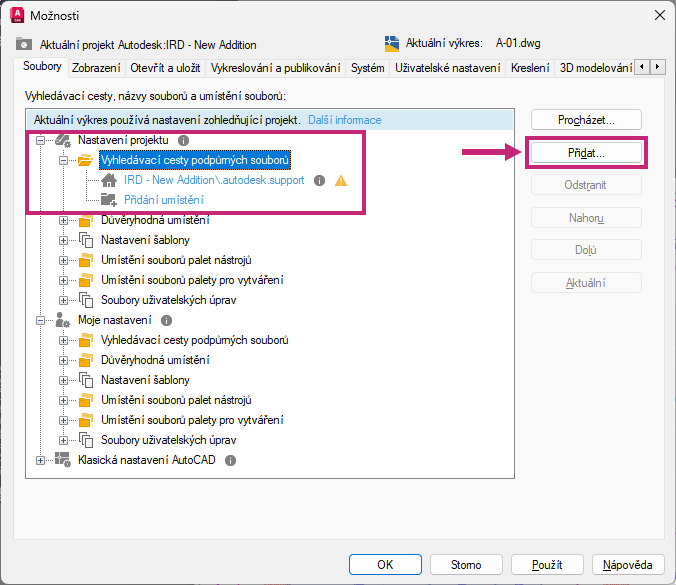
Task: Collapse the Nastavení projektu node
Action: (40, 141)
